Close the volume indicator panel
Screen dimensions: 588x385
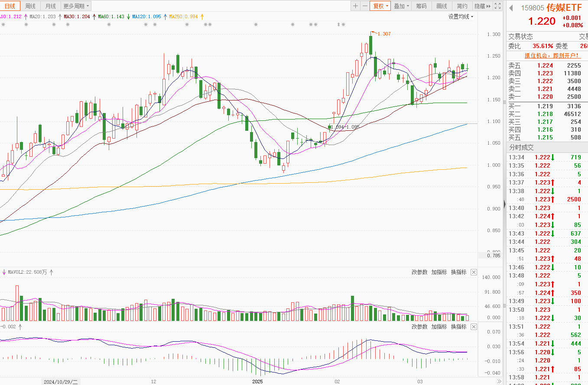[474, 272]
